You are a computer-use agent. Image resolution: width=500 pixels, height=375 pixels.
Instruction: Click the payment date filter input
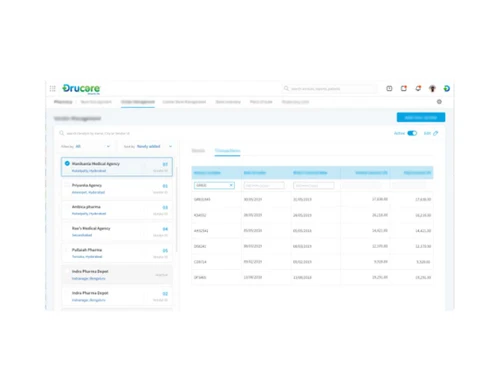point(313,185)
